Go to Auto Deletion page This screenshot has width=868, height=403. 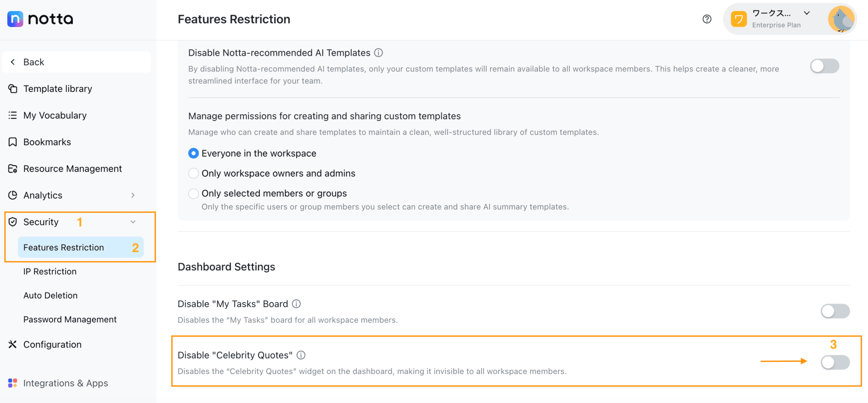click(x=51, y=296)
